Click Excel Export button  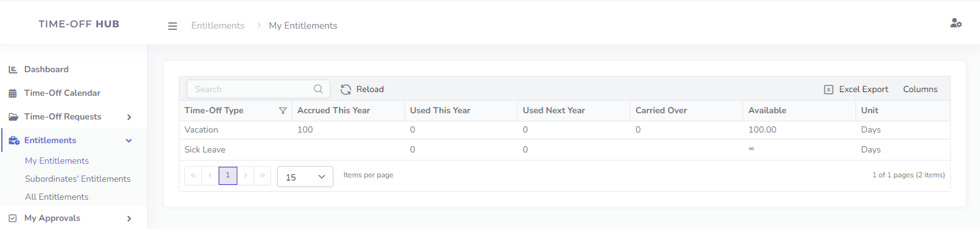856,90
